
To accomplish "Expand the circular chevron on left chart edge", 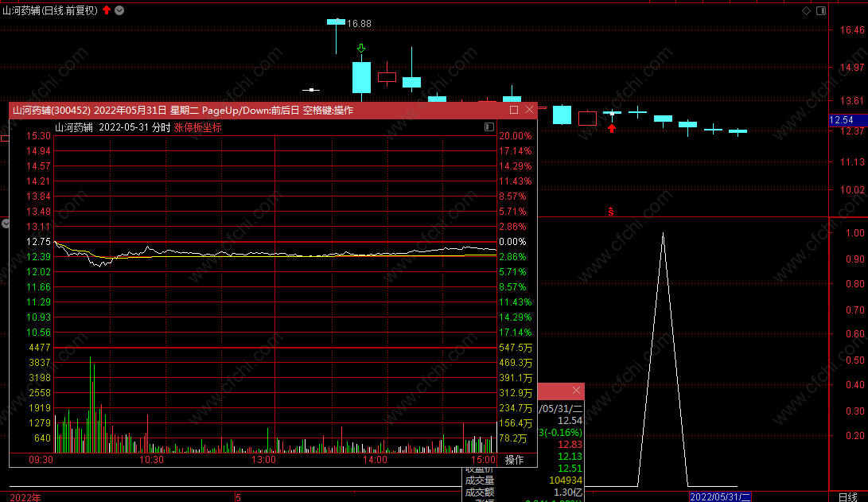I will 6,224.
